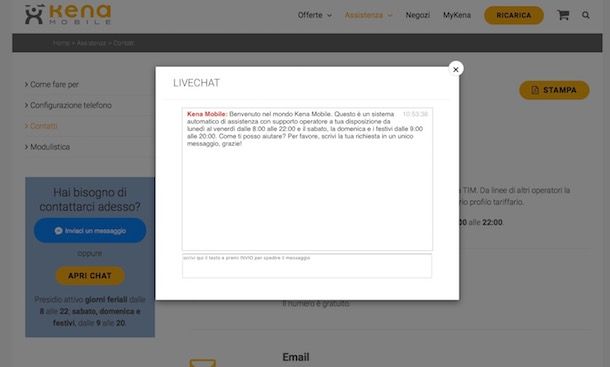Open the Negozi menu item
Screen dimensions: 610x367
(x=417, y=15)
